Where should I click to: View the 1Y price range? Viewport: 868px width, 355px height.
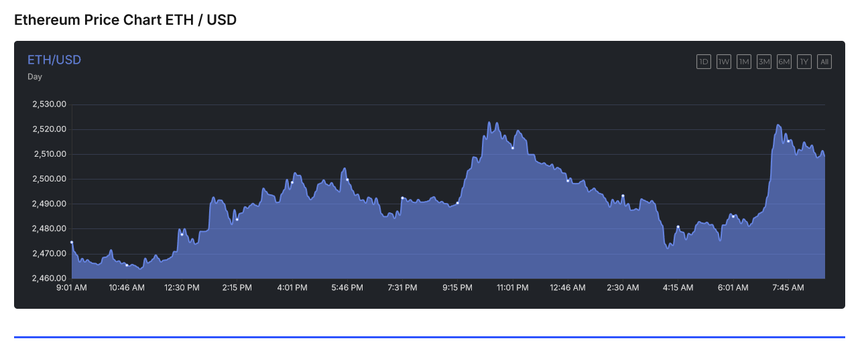804,62
